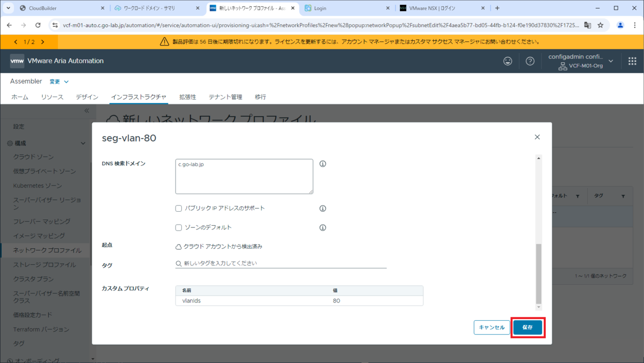Click the site information icon in address bar
The height and width of the screenshot is (363, 644).
click(55, 25)
